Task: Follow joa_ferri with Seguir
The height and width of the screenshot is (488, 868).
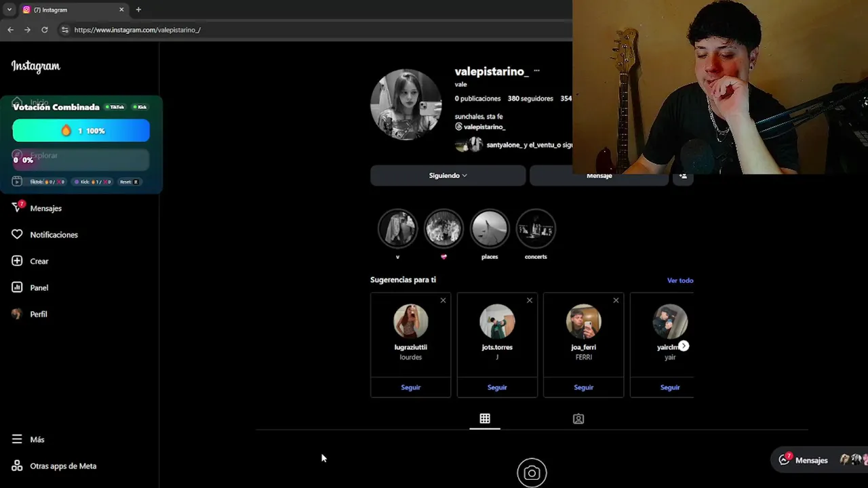Action: point(584,388)
